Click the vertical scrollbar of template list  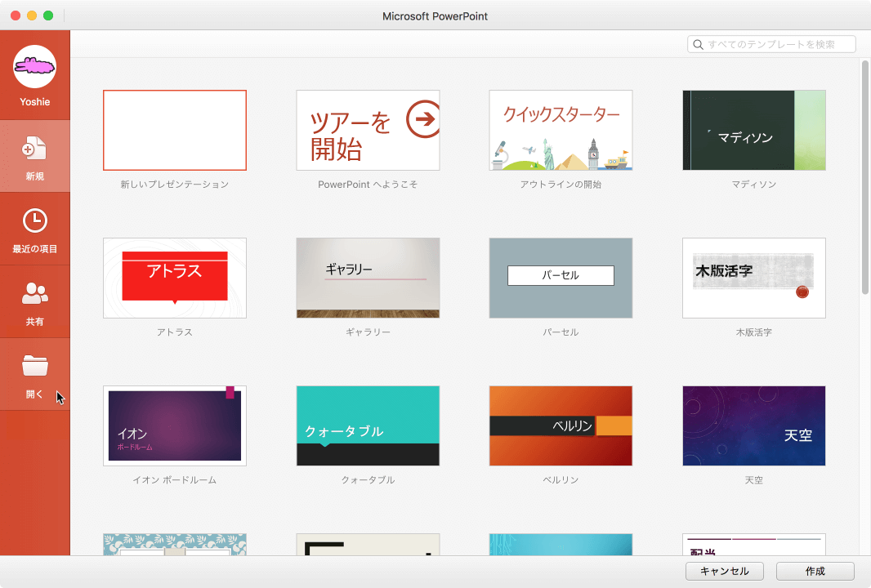click(x=865, y=178)
